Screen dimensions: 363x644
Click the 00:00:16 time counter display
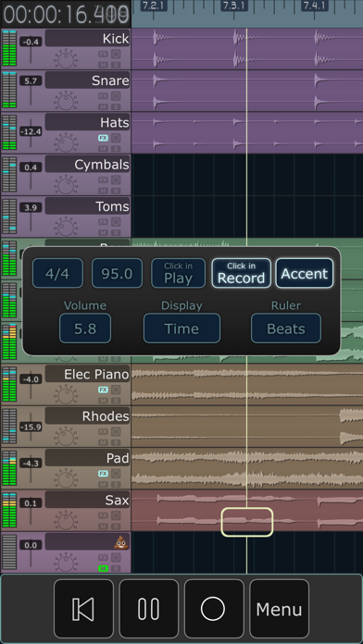(66, 14)
